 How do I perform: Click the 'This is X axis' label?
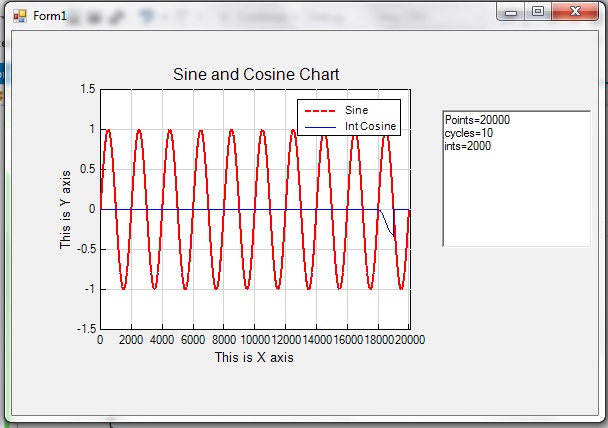pyautogui.click(x=254, y=357)
